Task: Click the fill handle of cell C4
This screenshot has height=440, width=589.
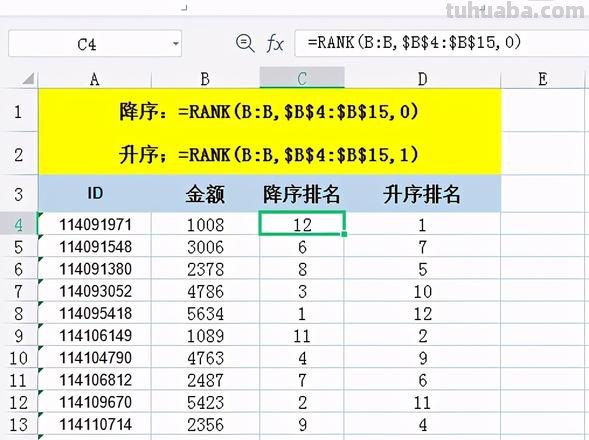Action: click(x=344, y=234)
